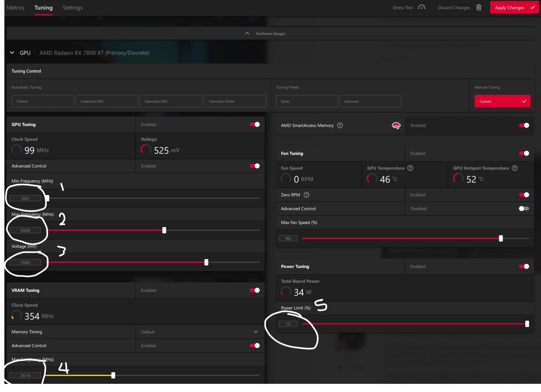Select the Undervolt GPU option
The height and width of the screenshot is (392, 541).
tap(107, 101)
